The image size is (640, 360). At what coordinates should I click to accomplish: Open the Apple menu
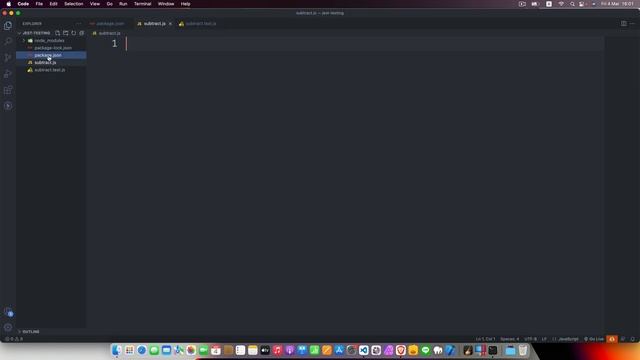click(x=9, y=4)
